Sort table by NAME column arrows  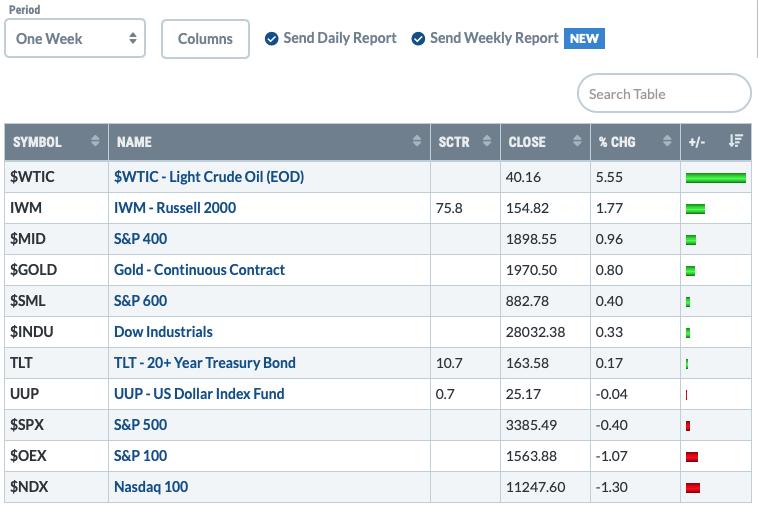tap(417, 141)
